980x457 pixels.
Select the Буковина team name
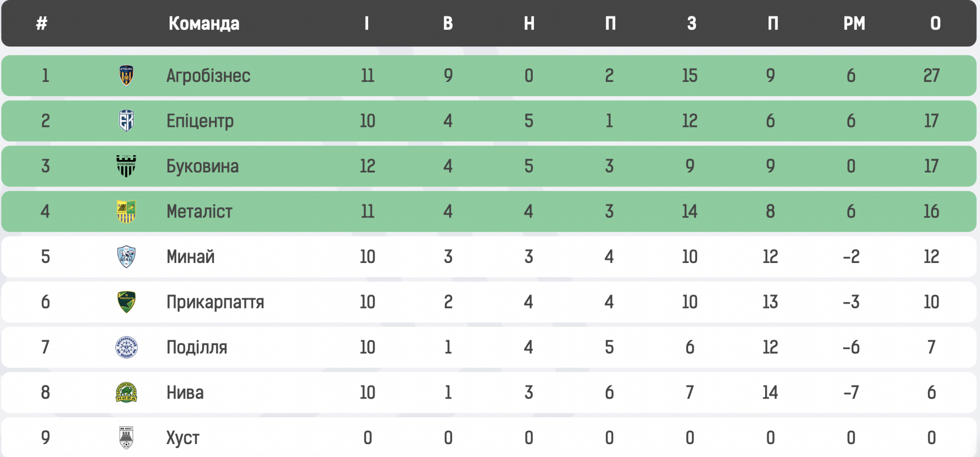point(202,166)
